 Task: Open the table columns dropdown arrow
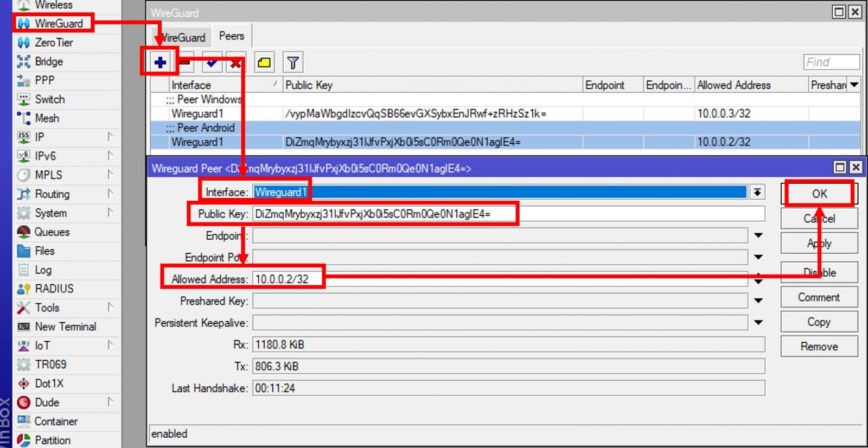pos(854,85)
